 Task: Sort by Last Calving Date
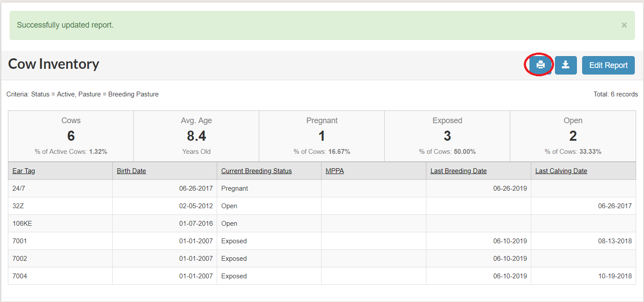click(561, 171)
